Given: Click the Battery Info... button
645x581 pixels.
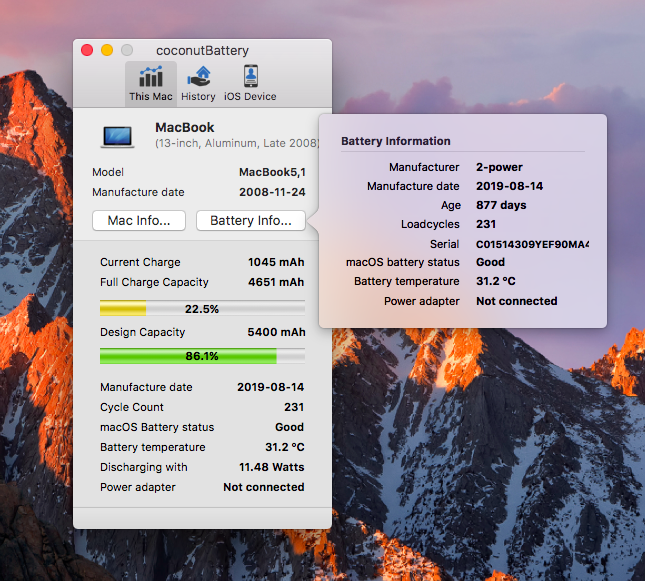Looking at the screenshot, I should 251,221.
